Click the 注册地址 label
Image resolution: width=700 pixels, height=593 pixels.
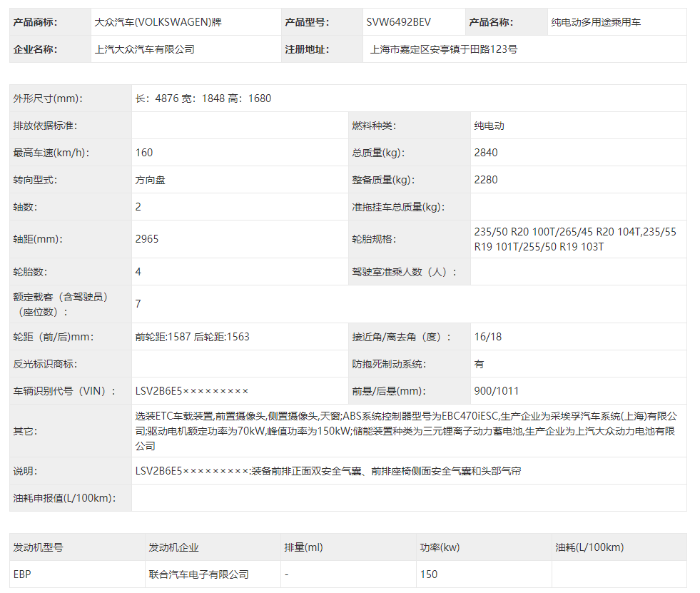(307, 49)
